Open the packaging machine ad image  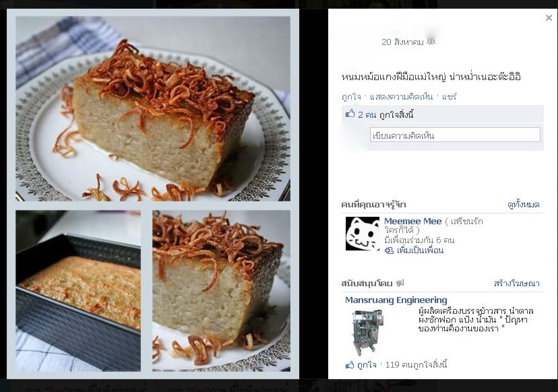(x=367, y=332)
